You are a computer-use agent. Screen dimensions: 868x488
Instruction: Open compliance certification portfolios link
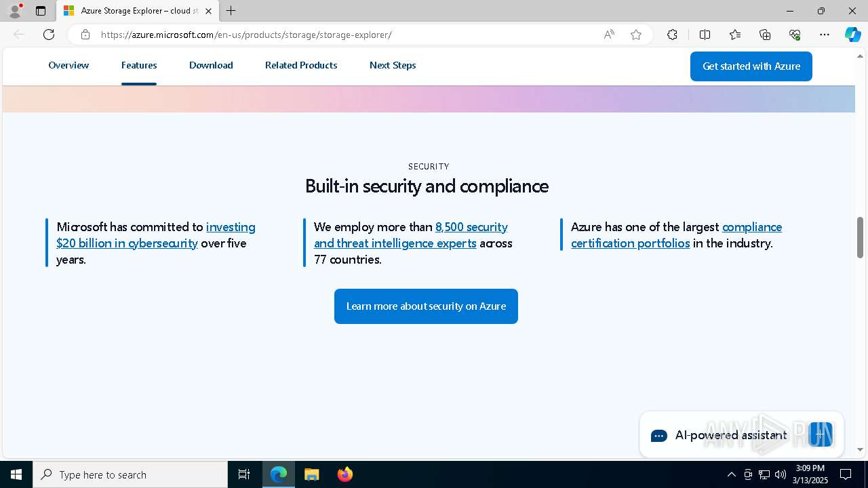tap(676, 235)
